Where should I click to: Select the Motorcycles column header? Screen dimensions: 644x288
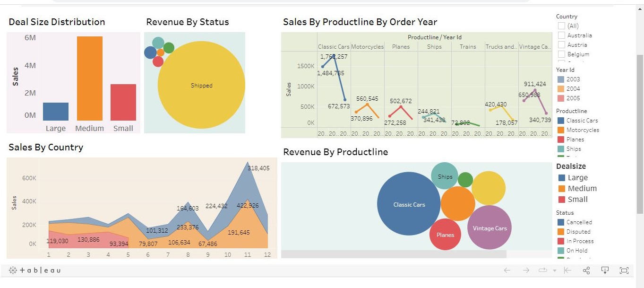(367, 47)
